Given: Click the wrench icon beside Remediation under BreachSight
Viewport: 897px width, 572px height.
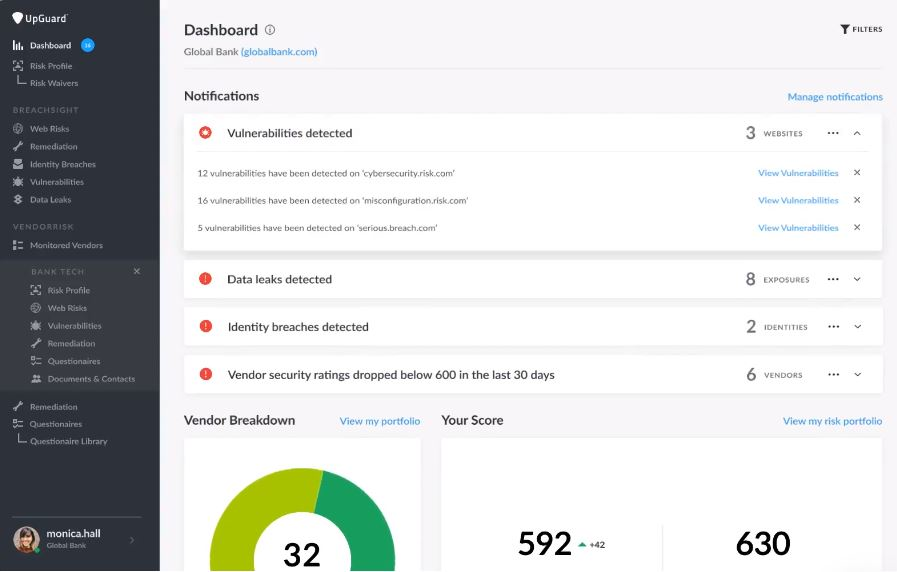Looking at the screenshot, I should pyautogui.click(x=18, y=146).
